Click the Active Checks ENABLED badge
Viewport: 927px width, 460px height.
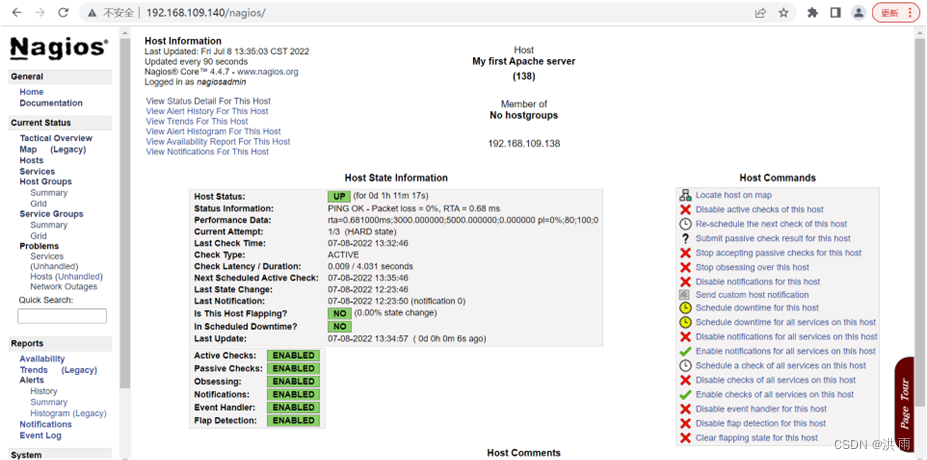(x=293, y=356)
